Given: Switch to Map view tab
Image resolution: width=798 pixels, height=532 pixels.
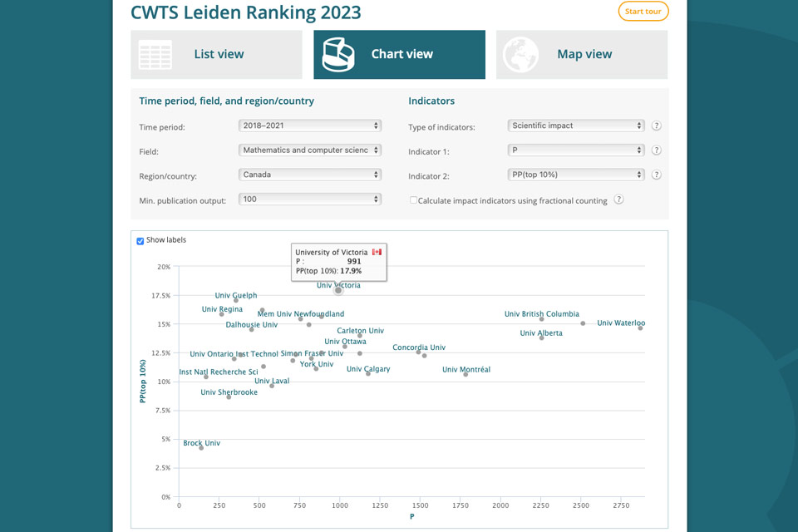Looking at the screenshot, I should point(582,55).
